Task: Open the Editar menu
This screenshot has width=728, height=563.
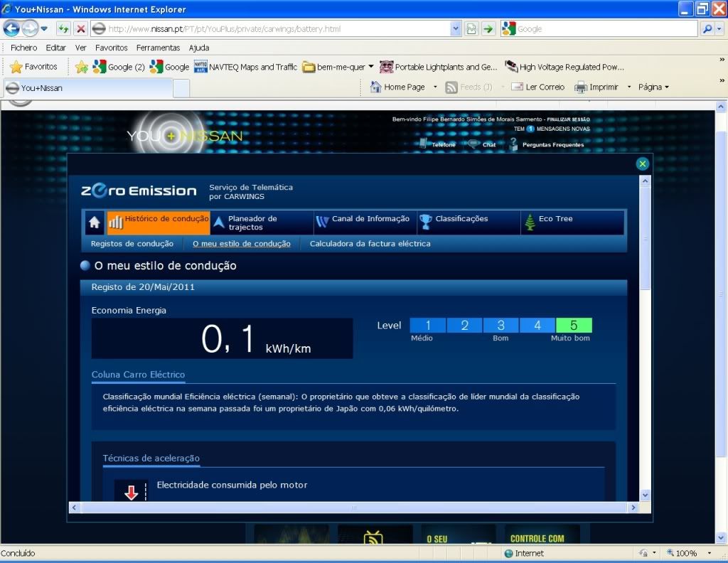Action: click(55, 48)
